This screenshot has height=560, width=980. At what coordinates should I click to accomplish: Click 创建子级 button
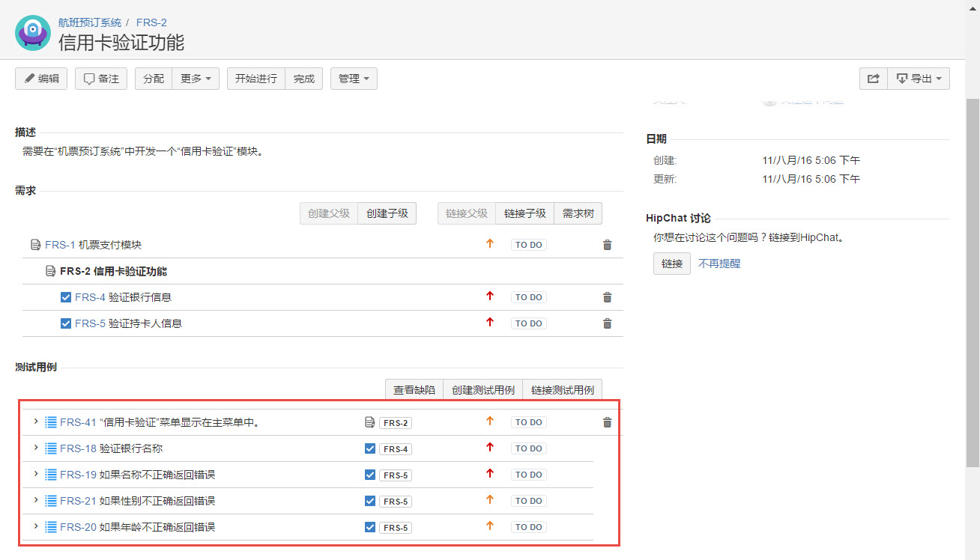click(x=387, y=213)
